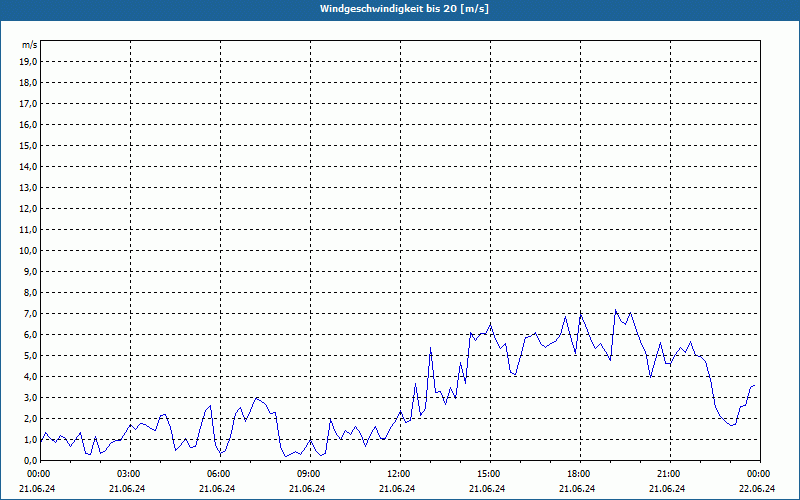This screenshot has height=500, width=800.
Task: Select the 1,0 y-axis label
Action: tap(30, 439)
